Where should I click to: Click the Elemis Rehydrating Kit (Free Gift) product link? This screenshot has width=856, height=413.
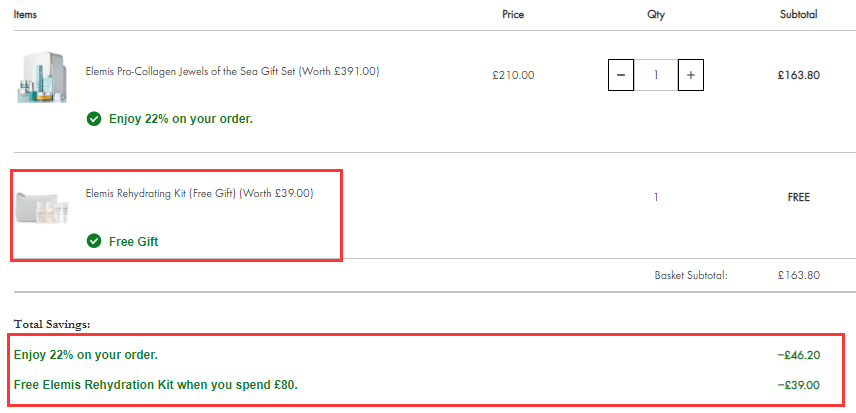199,193
